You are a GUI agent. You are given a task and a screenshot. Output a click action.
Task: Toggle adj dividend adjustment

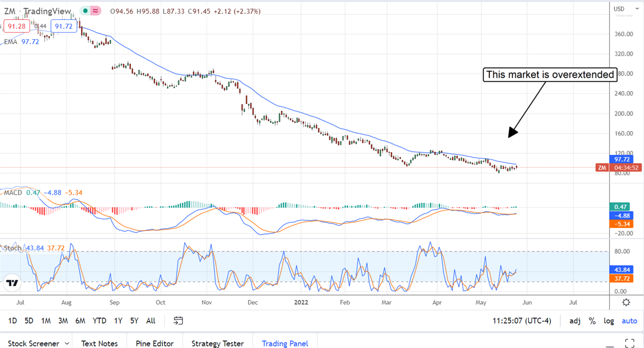(x=575, y=321)
